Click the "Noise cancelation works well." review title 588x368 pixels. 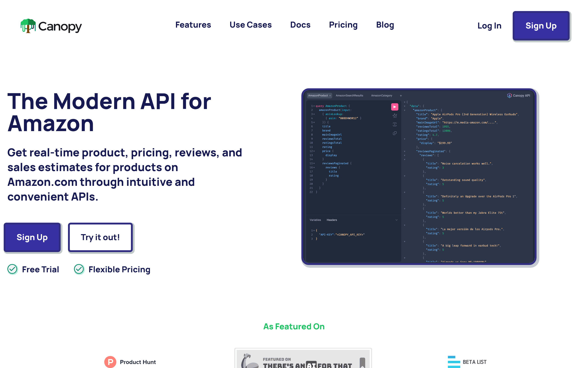pos(466,164)
